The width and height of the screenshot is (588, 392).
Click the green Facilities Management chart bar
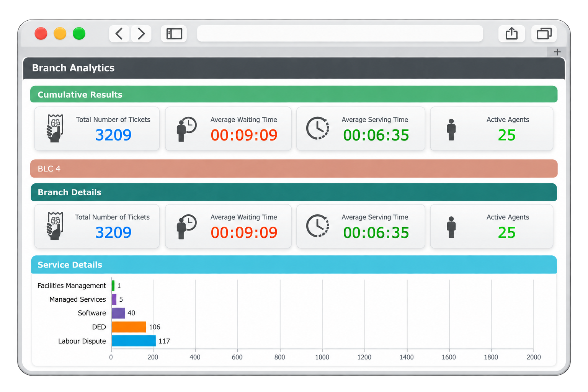(113, 285)
